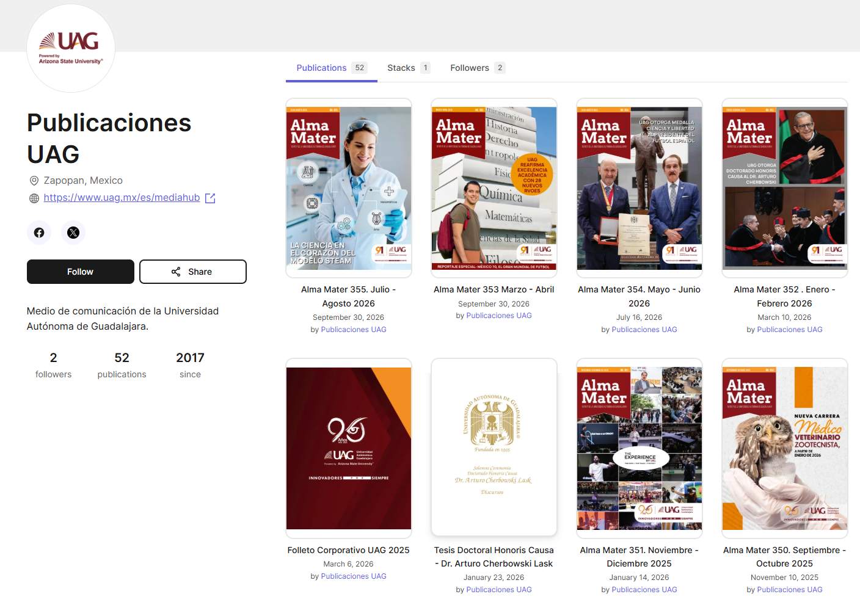Click Publicaciones UAG author link under Folleto Corporativo
Viewport: 860px width, 616px height.
coord(354,576)
